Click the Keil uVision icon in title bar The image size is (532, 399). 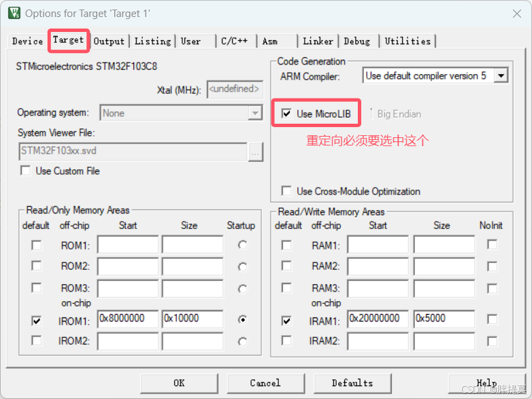(14, 13)
